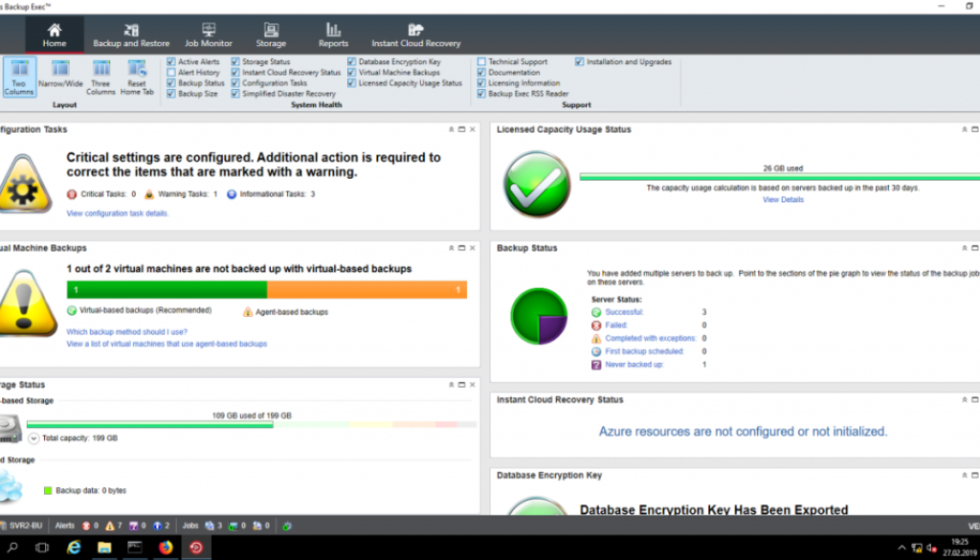Open View configuration task details link

click(x=118, y=213)
